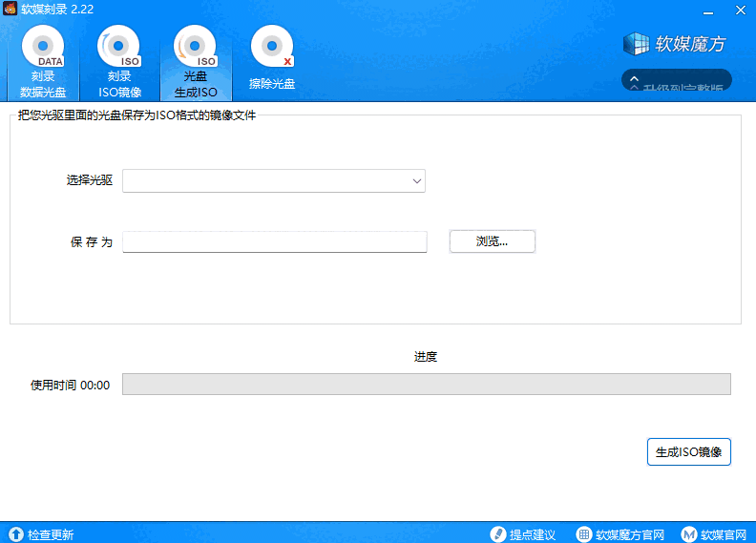Viewport: 756px width, 543px height.
Task: Close the 软媒刻录 window
Action: tap(741, 10)
